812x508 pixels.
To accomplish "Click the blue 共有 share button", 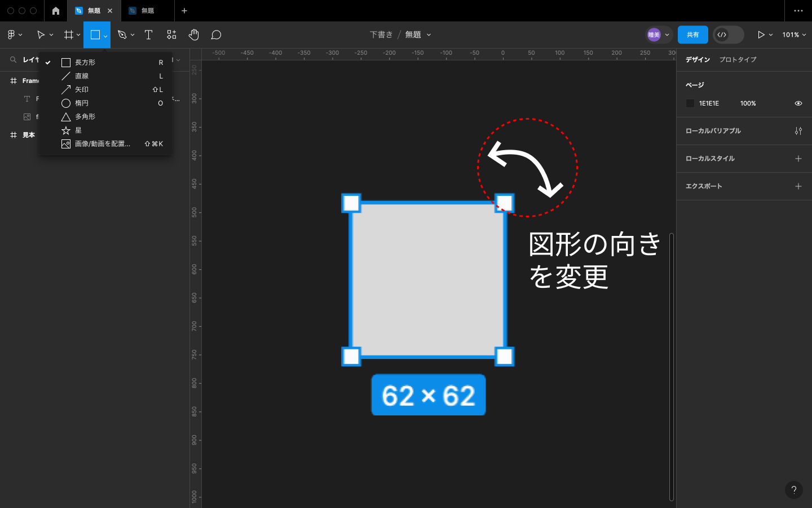I will [692, 35].
